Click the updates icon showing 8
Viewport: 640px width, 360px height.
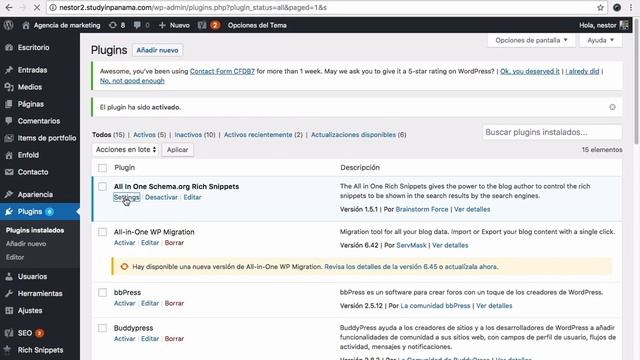click(117, 25)
